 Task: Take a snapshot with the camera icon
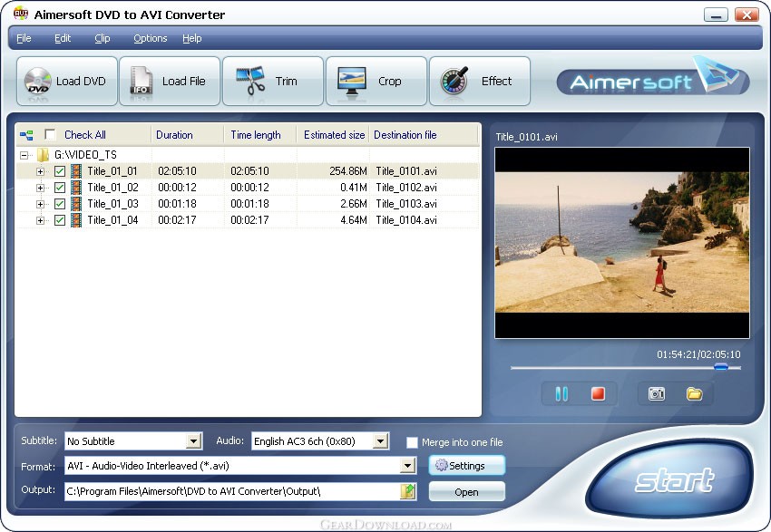pos(657,394)
